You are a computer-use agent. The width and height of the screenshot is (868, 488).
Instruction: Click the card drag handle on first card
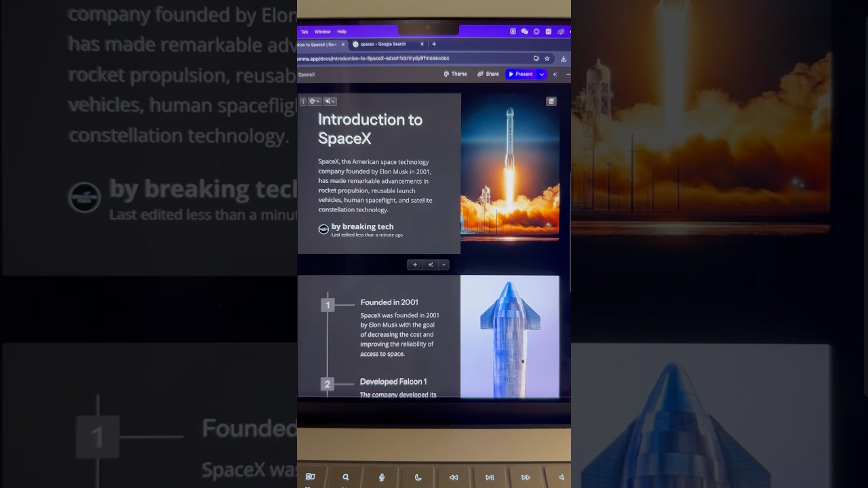[x=303, y=102]
